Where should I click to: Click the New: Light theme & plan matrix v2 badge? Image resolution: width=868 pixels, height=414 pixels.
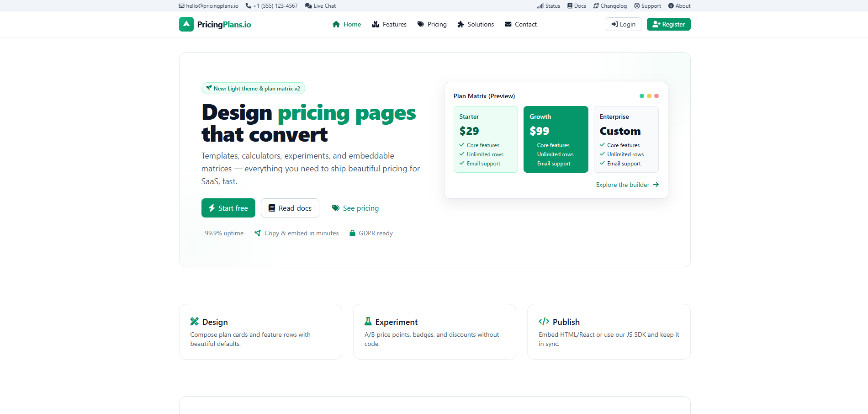click(x=253, y=88)
